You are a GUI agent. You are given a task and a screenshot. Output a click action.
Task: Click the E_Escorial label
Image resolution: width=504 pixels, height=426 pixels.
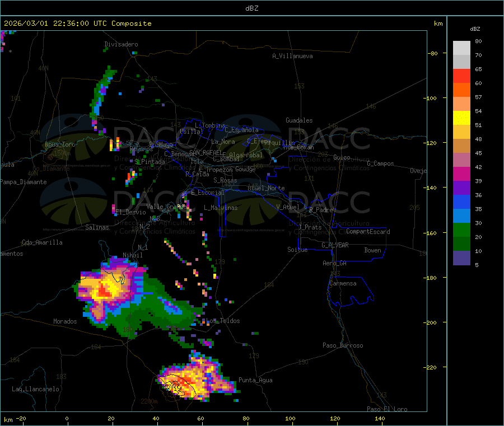point(208,193)
